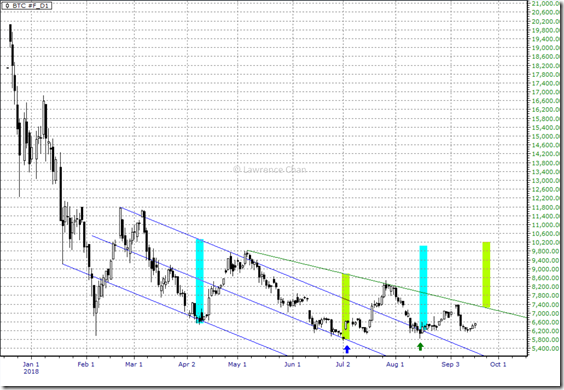This screenshot has height=390, width=564.
Task: Select the lime vertical bar at Jul 2
Action: (x=346, y=307)
